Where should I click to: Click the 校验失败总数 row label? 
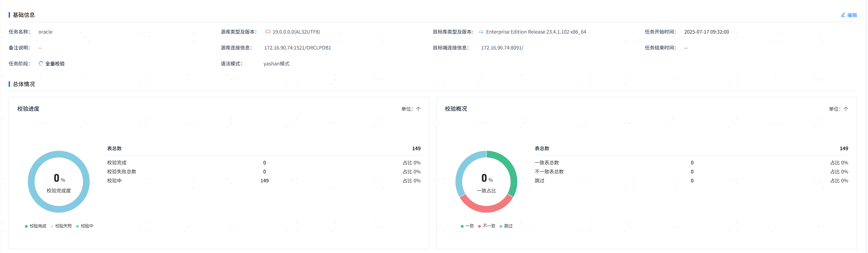click(122, 172)
